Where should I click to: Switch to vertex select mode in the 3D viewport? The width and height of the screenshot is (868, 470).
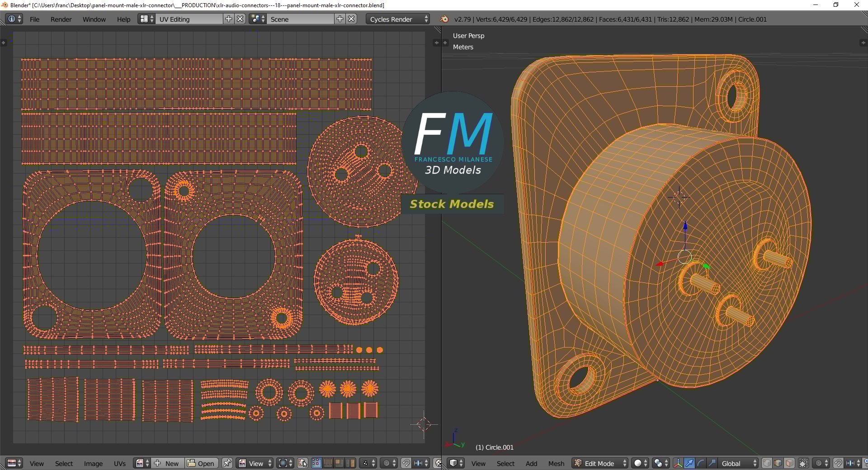pos(767,463)
